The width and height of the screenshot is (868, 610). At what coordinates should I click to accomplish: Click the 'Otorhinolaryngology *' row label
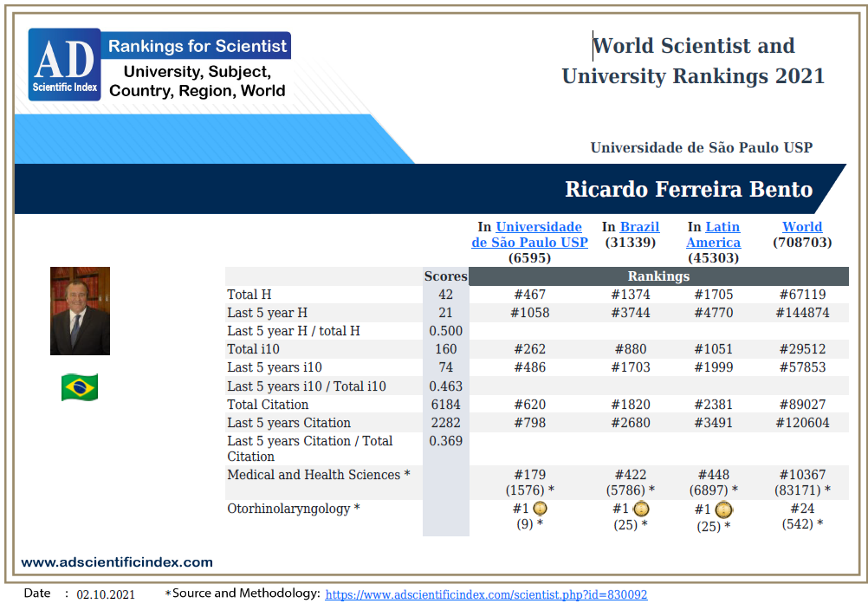click(x=294, y=509)
